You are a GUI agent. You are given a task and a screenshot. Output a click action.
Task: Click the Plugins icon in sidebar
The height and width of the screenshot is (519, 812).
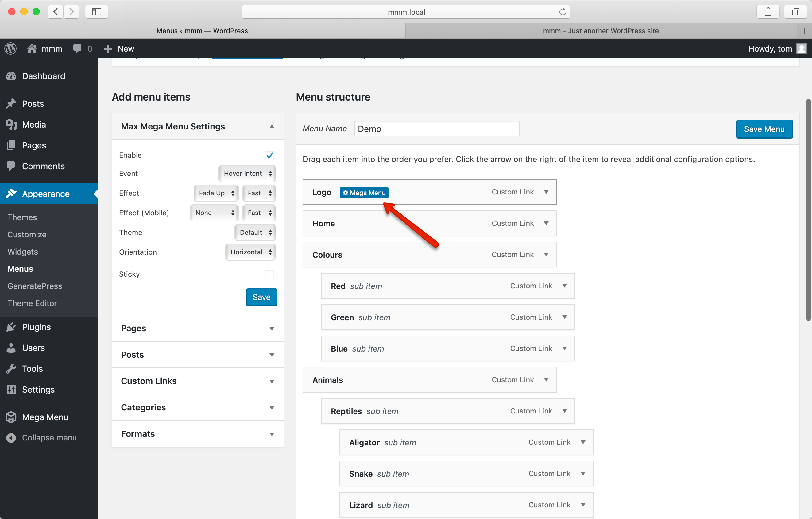click(11, 327)
